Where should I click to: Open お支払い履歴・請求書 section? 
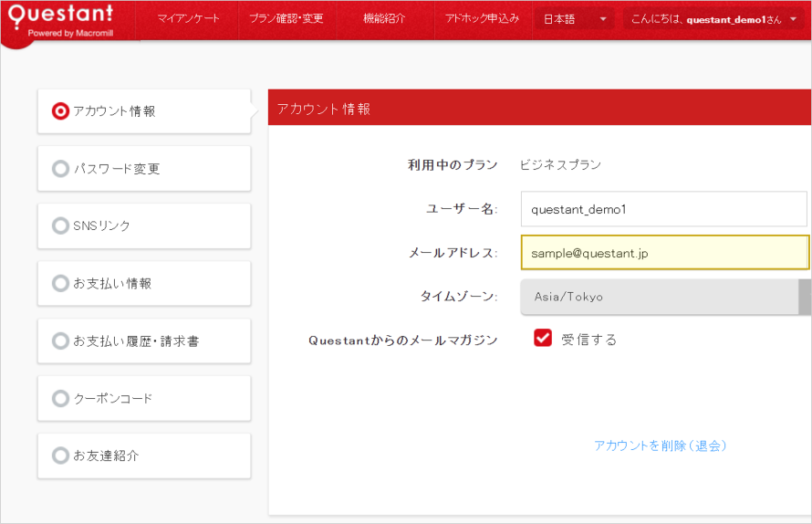[x=143, y=341]
